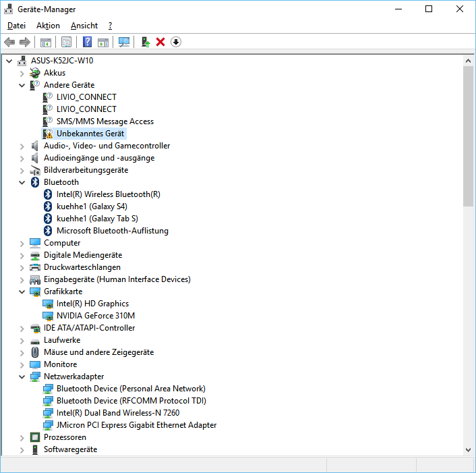
Task: Collapse the Grafikkarte category
Action: (22, 292)
